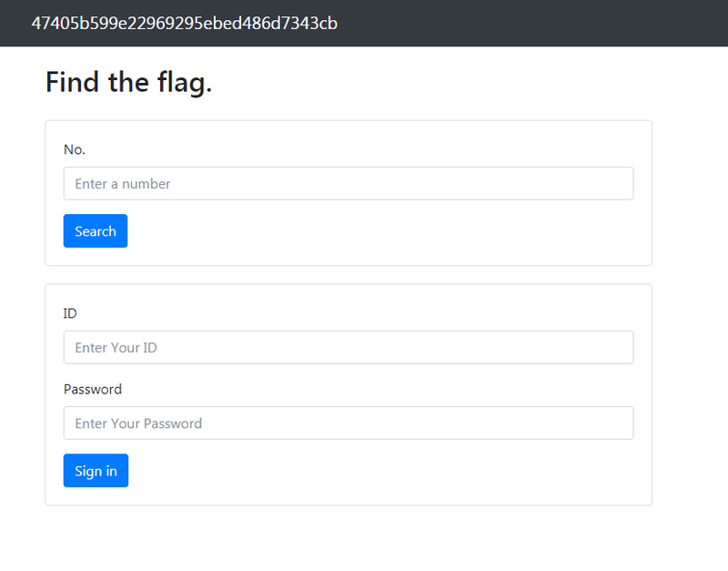Open the 47405b599e22969295ebed486d7343cb navbar brand link
Viewport: 728px width, 571px height.
185,24
